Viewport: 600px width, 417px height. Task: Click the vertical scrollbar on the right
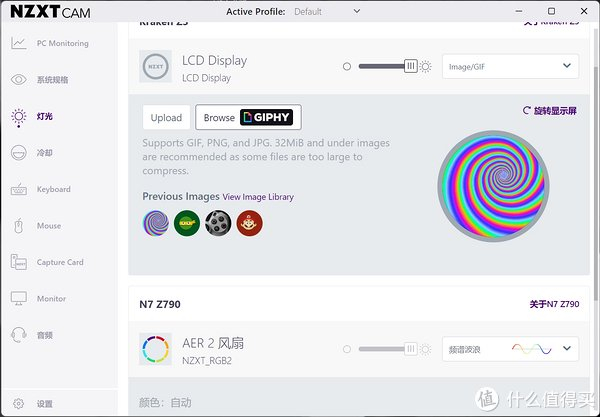coord(596,184)
